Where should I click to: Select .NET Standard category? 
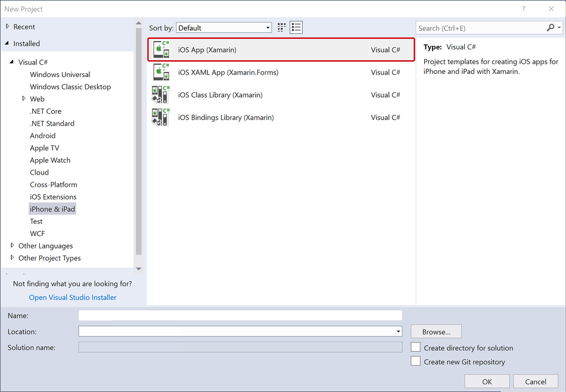[52, 123]
